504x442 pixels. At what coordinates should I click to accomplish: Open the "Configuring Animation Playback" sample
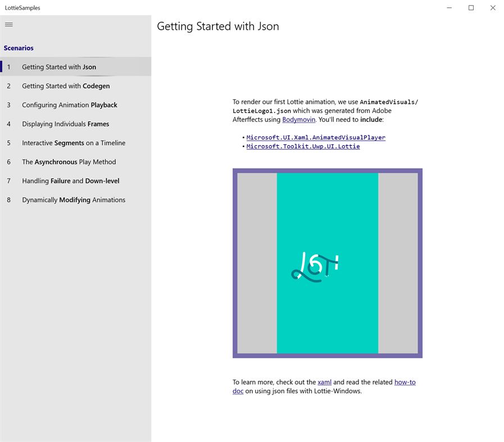coord(69,104)
